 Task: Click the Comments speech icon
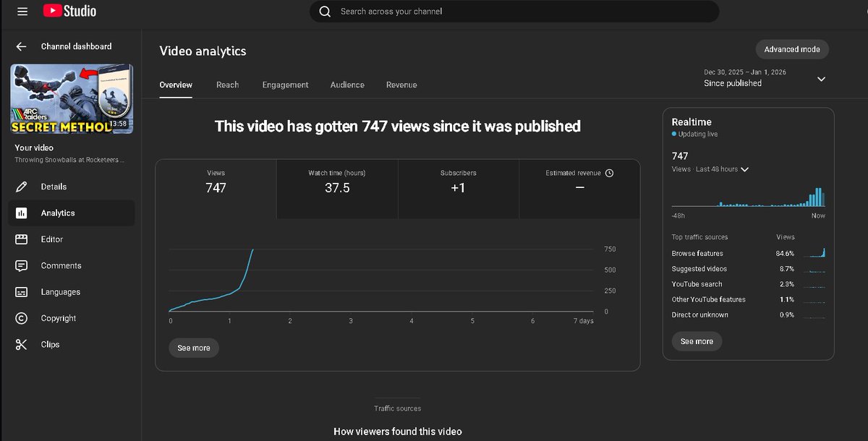click(x=21, y=265)
